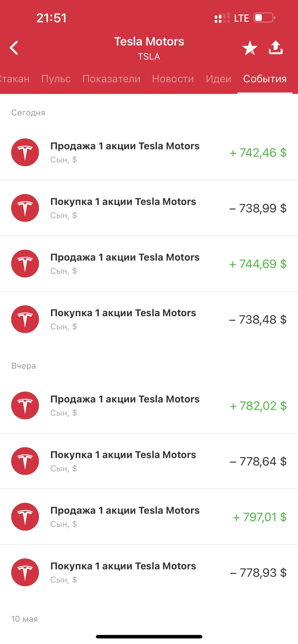Tap Tesla logo of the –738,99 $ purchase
This screenshot has width=298, height=644.
25,208
